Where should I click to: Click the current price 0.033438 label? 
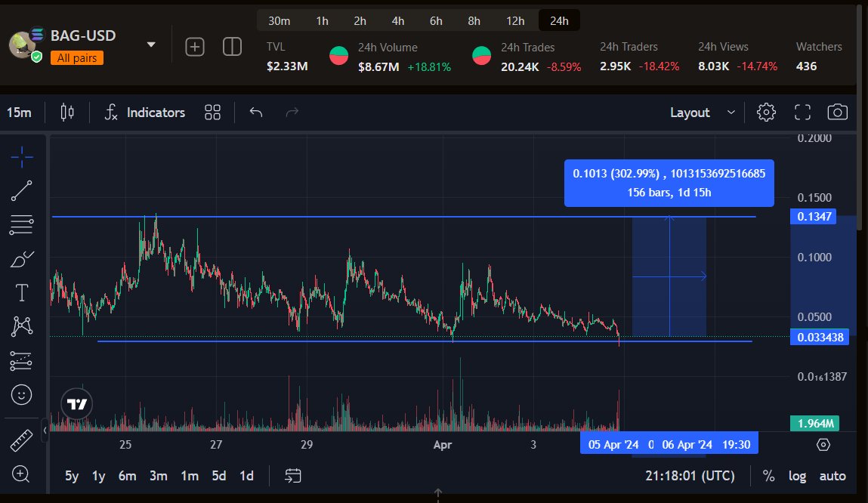820,337
